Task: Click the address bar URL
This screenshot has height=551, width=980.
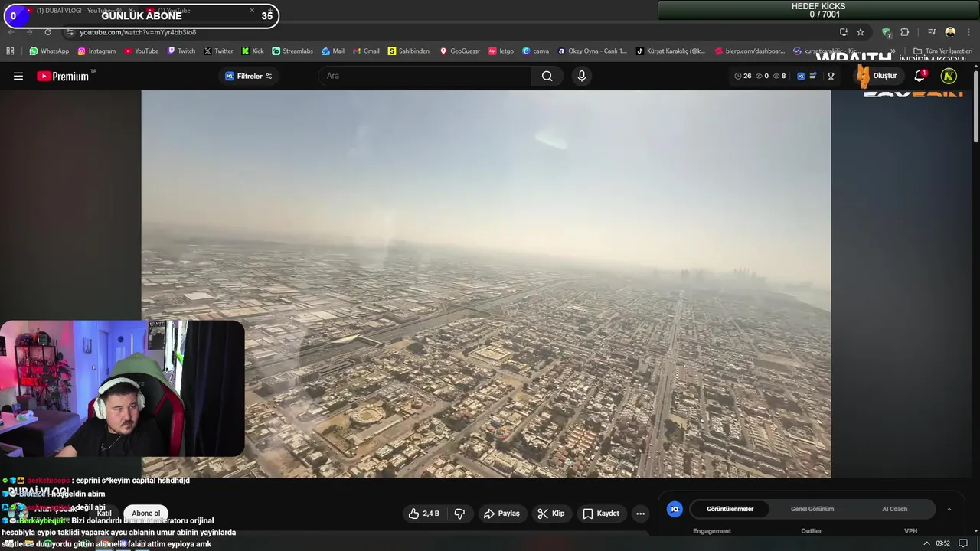Action: click(138, 32)
